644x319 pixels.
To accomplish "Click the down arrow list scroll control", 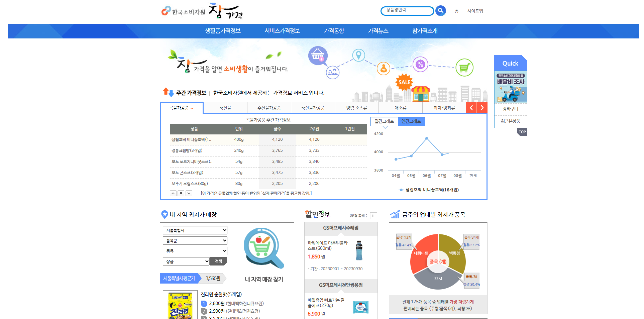I will coord(189,193).
